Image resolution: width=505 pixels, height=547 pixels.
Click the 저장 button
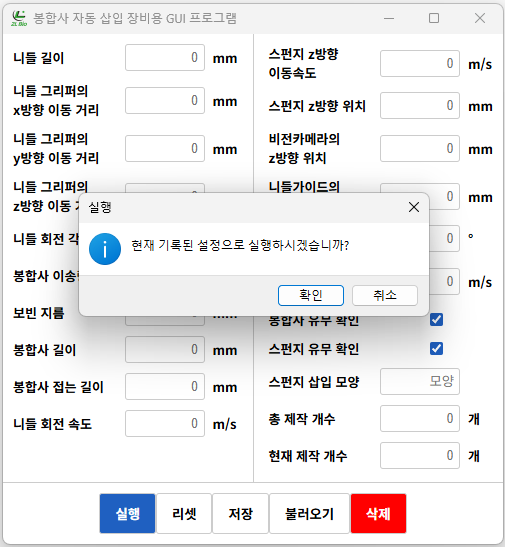click(x=241, y=514)
